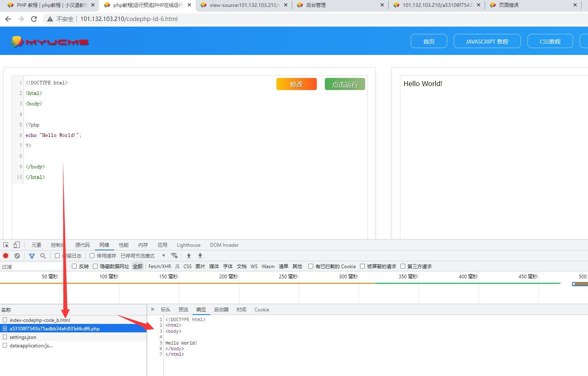This screenshot has height=376, width=588.
Task: Click the browser forward arrow
Action: click(x=21, y=19)
